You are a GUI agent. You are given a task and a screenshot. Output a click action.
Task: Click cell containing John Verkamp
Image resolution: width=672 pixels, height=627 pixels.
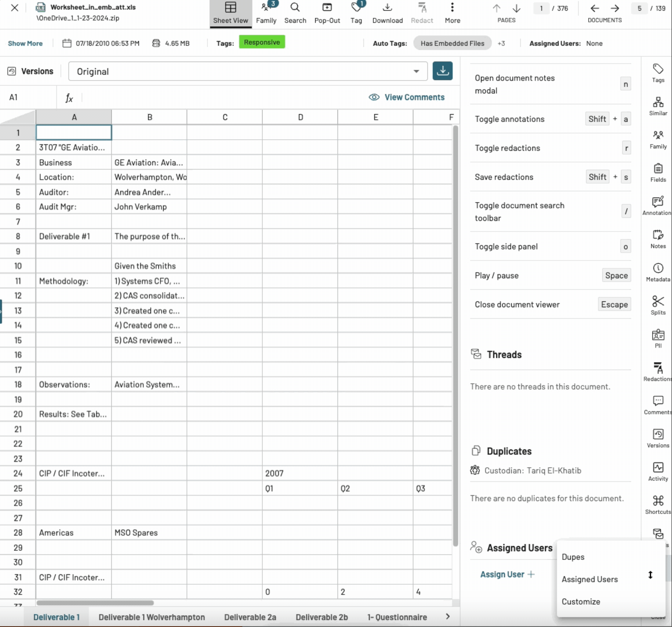(x=149, y=207)
